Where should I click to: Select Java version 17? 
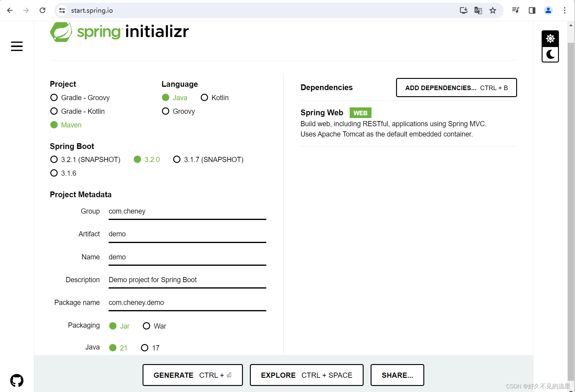150,348
